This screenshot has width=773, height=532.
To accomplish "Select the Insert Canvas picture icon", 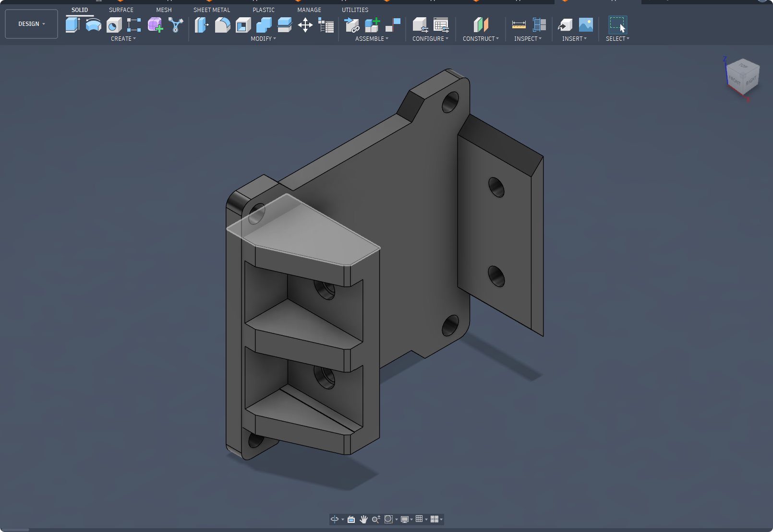I will [x=586, y=24].
